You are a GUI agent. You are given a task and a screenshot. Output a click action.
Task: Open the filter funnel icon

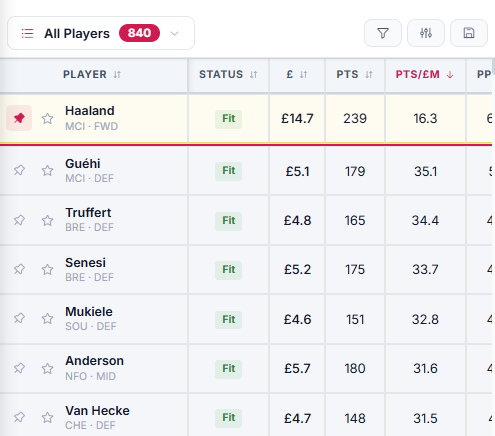coord(383,33)
